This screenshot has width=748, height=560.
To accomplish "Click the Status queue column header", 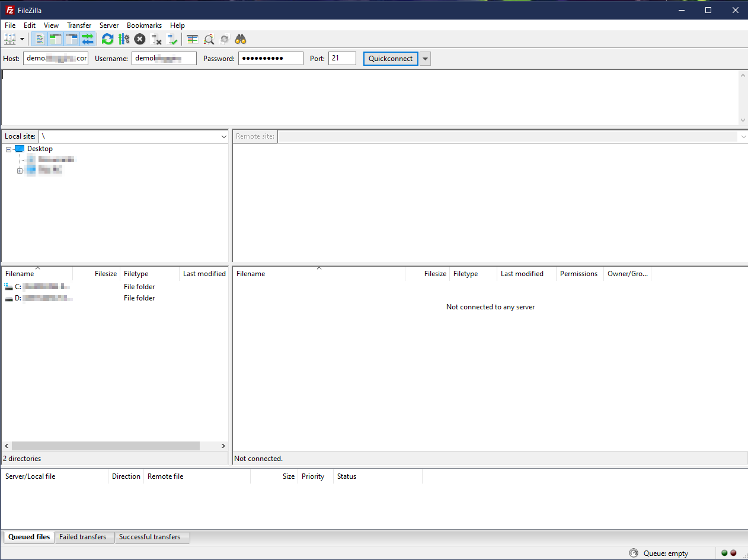I will click(378, 476).
